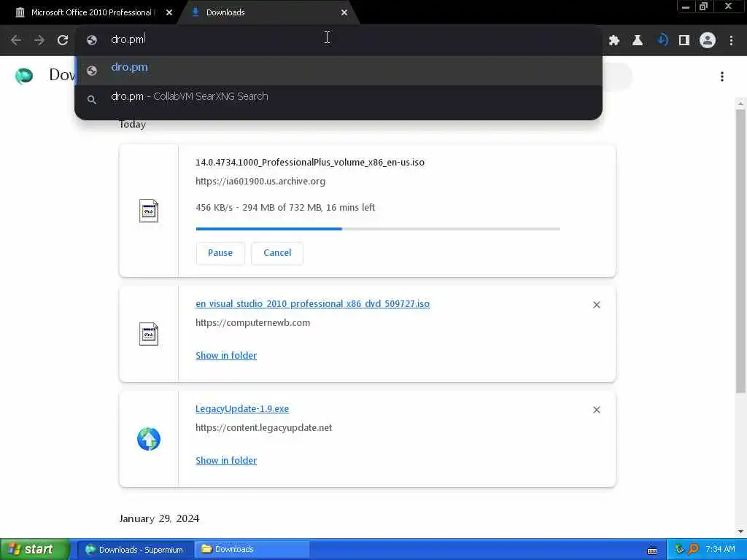Screen dimensions: 747x560
Task: Remove LegacyUpdate-1.9.exe from the list
Action: click(x=597, y=410)
